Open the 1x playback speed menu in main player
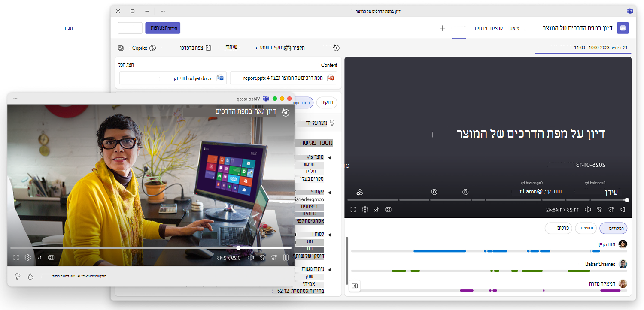The image size is (644, 310). [x=377, y=210]
